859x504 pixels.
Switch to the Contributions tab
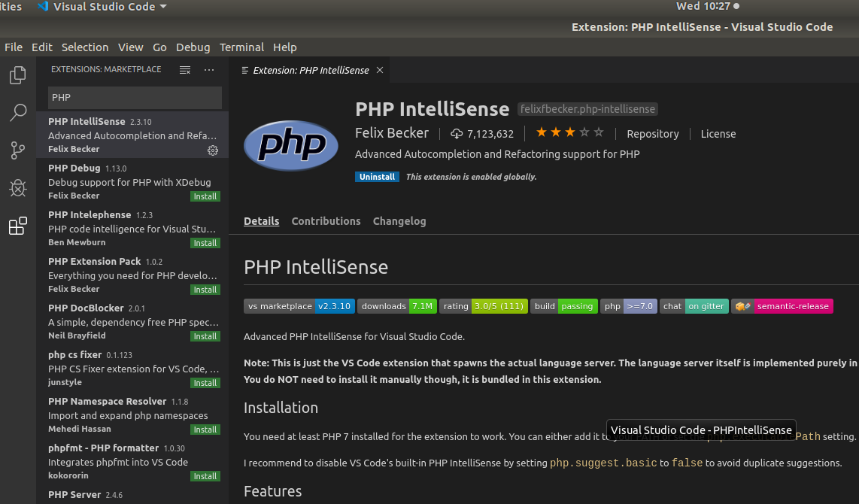coord(326,221)
